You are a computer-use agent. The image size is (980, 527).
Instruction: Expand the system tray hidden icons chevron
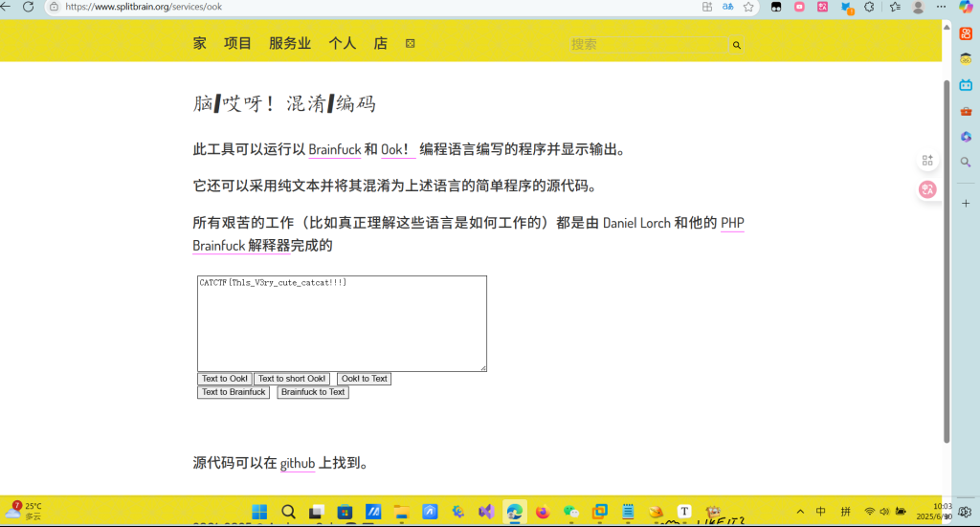(x=800, y=512)
